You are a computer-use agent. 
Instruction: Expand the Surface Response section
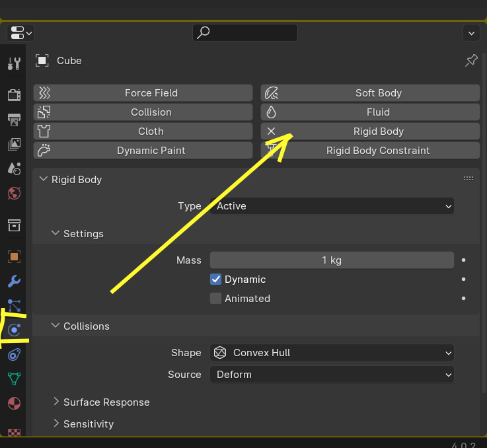106,402
